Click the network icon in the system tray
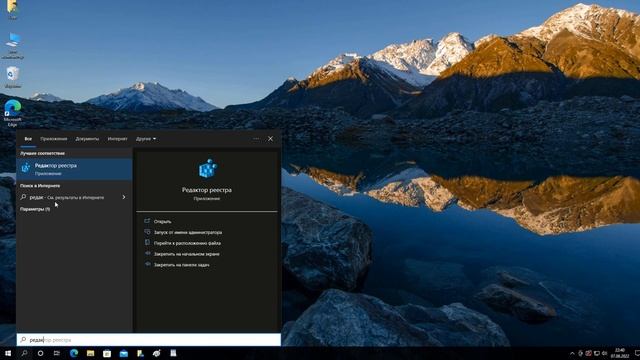This screenshot has height=360, width=640. 597,353
